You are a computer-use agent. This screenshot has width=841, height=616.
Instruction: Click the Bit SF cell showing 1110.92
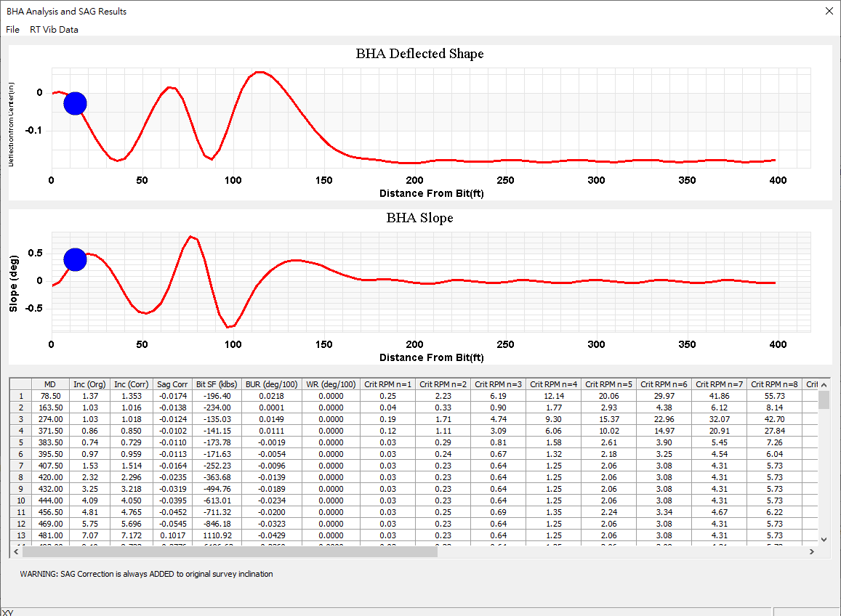pos(217,535)
